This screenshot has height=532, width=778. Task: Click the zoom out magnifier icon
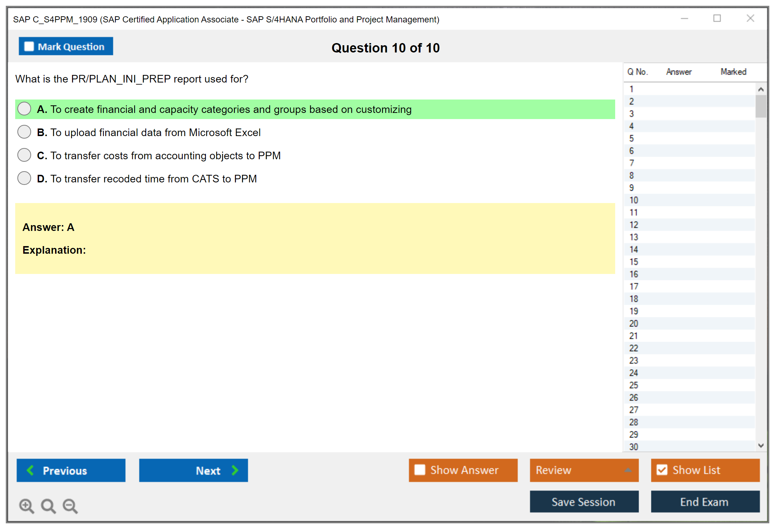pyautogui.click(x=70, y=506)
